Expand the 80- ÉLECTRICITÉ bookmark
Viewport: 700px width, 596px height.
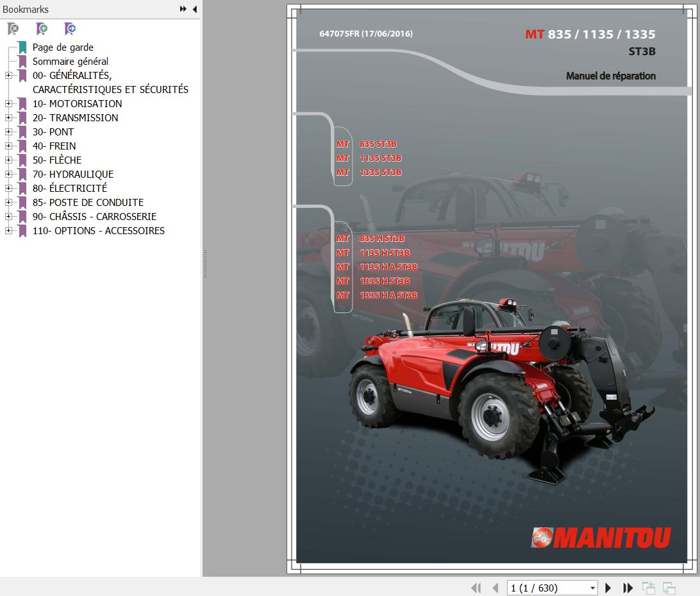point(8,188)
